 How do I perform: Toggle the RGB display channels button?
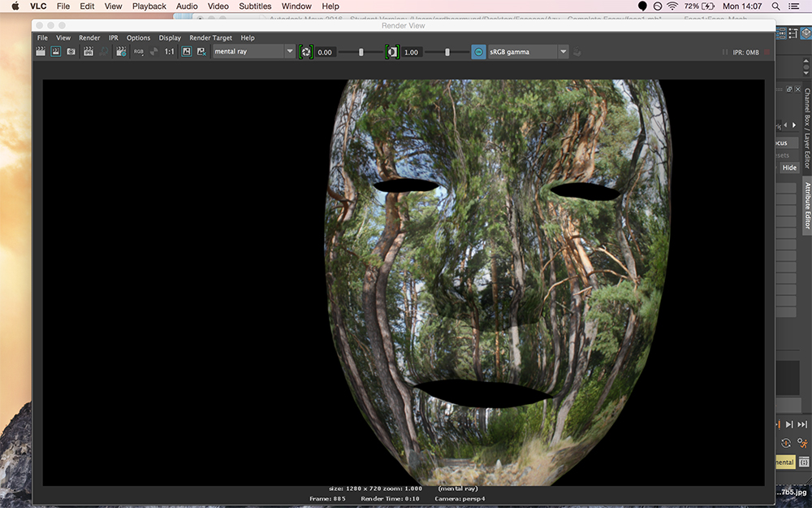click(x=139, y=51)
